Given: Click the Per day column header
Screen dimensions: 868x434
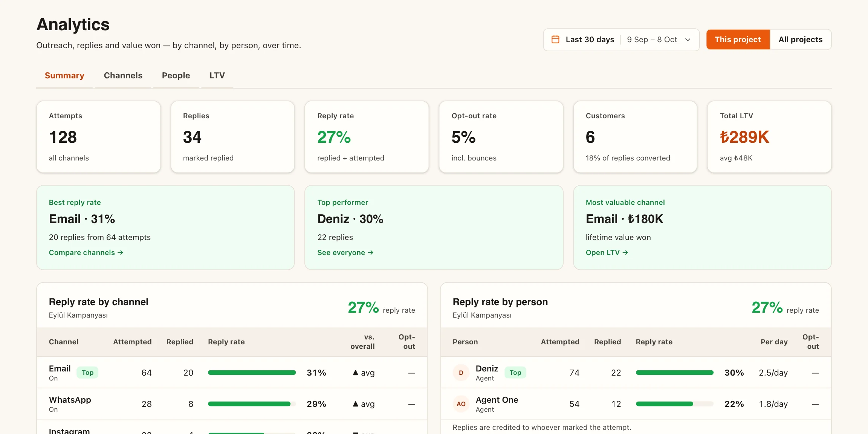Looking at the screenshot, I should (x=774, y=342).
